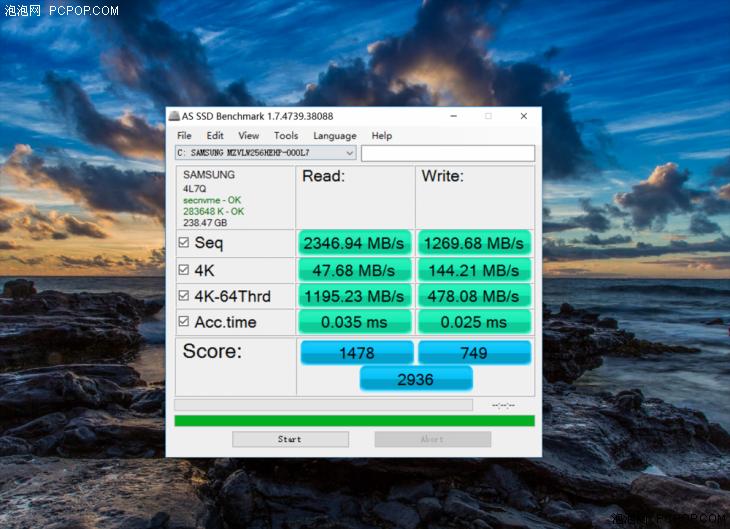
Task: Click the greyed-out Abort button
Action: click(432, 439)
